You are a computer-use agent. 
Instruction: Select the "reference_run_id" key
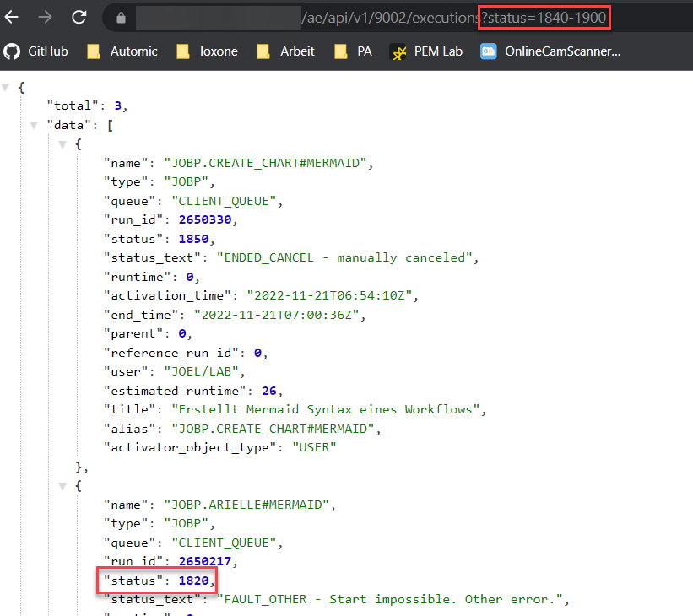pyautogui.click(x=171, y=353)
